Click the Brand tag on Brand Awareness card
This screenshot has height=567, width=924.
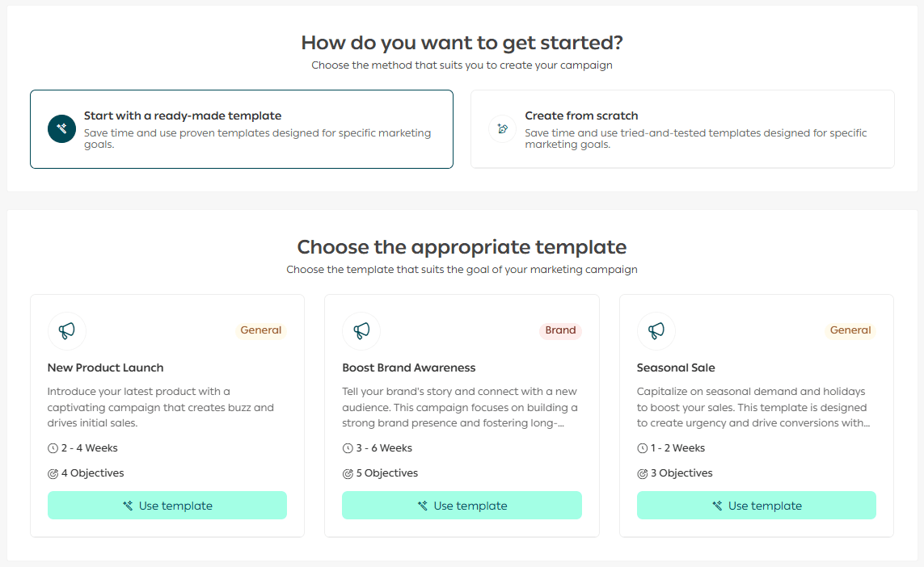pyautogui.click(x=560, y=330)
